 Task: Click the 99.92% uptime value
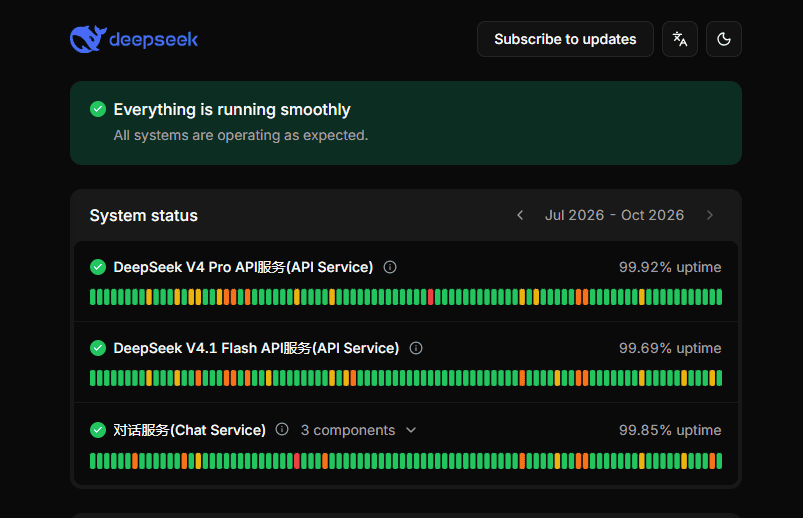pyautogui.click(x=670, y=267)
